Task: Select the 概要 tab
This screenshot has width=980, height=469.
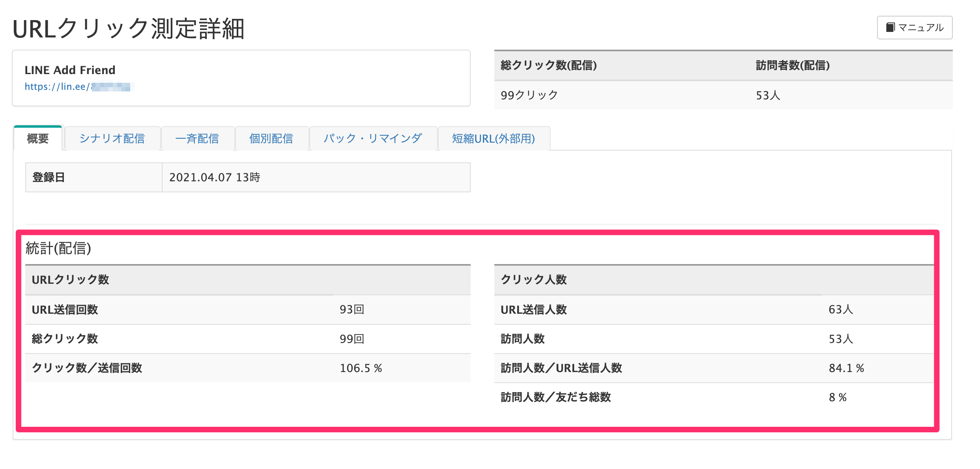Action: pos(38,138)
